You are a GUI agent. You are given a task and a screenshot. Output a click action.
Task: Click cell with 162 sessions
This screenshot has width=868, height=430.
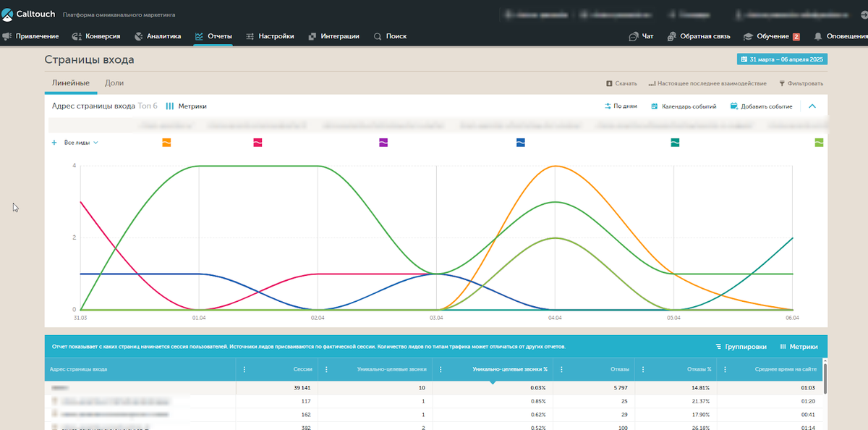[x=306, y=413]
